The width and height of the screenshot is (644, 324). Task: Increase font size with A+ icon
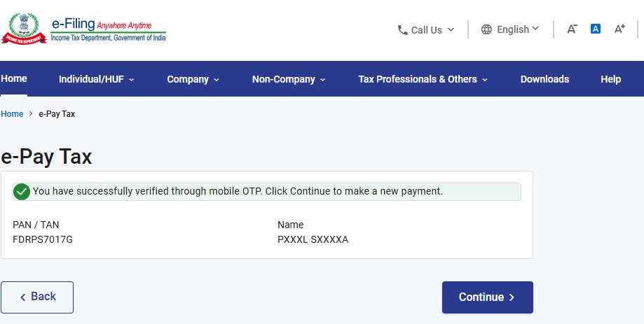point(619,29)
